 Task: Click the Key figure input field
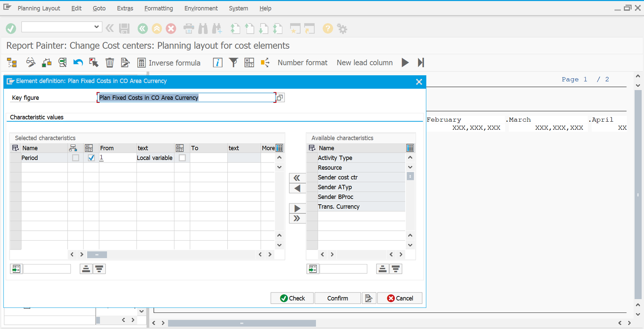pyautogui.click(x=186, y=98)
